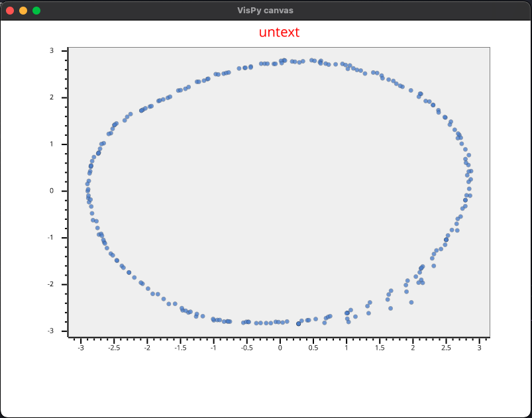The image size is (532, 418).
Task: Click x-axis tick label '0.5'
Action: click(x=313, y=348)
